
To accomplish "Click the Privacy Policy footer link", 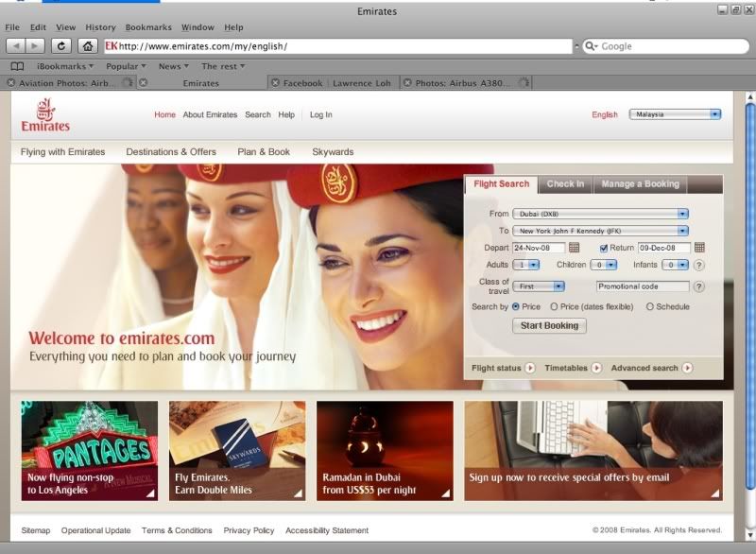I will click(249, 530).
